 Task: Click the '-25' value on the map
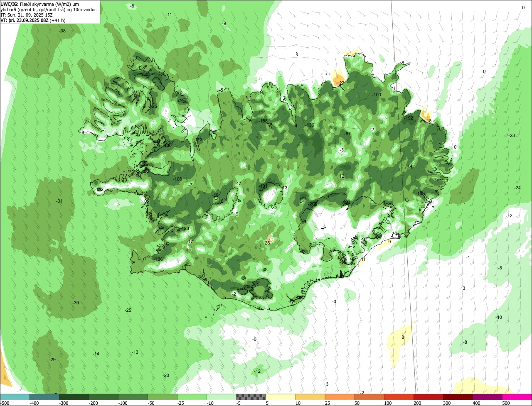point(128,311)
